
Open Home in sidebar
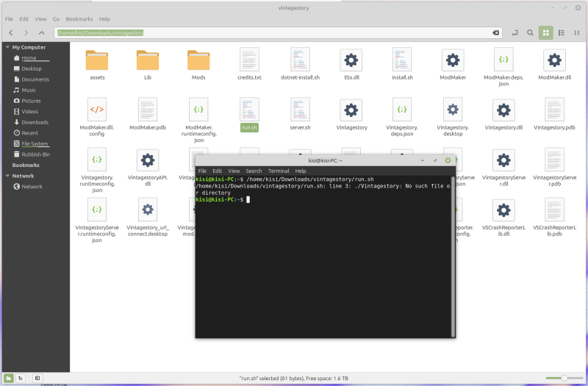coord(29,58)
